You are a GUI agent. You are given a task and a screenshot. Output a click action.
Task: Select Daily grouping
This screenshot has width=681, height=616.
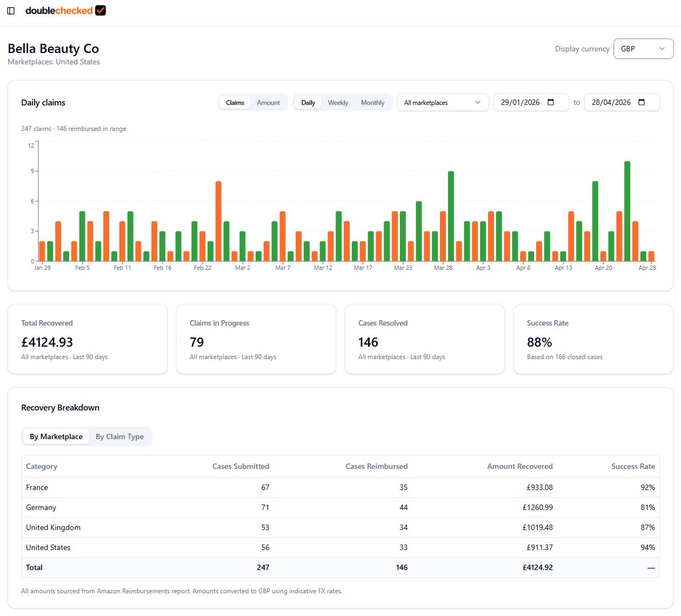[308, 102]
